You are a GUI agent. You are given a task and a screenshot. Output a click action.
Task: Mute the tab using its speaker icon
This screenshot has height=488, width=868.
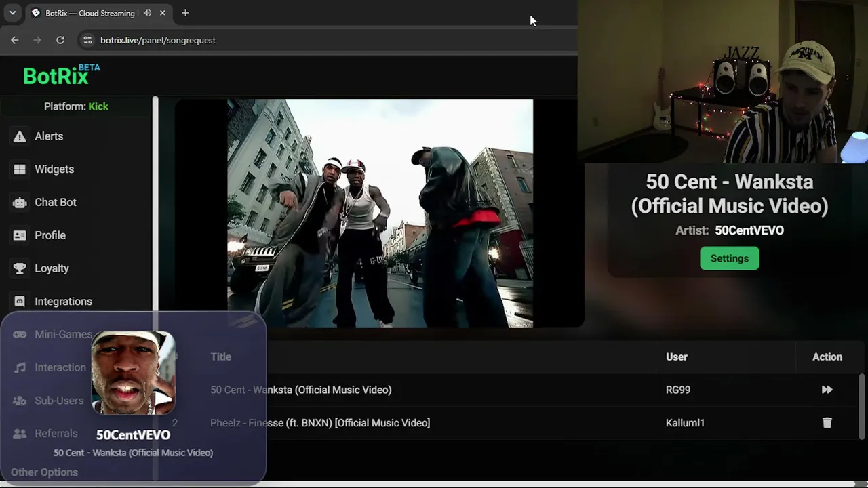[147, 13]
